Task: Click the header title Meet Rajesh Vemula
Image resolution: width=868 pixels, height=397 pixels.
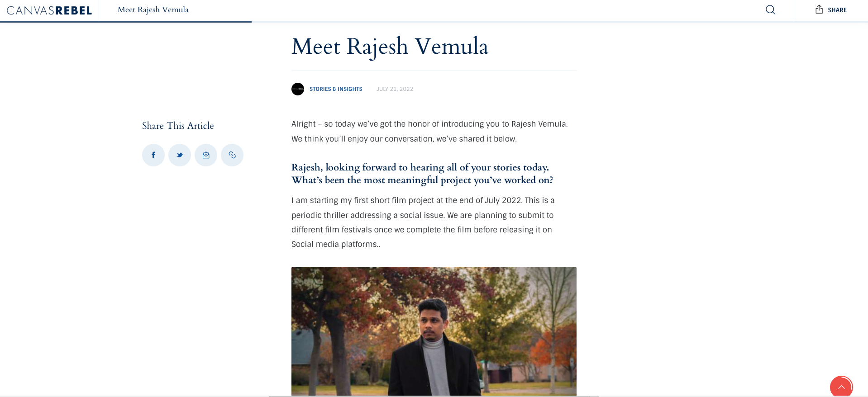Action: click(153, 10)
